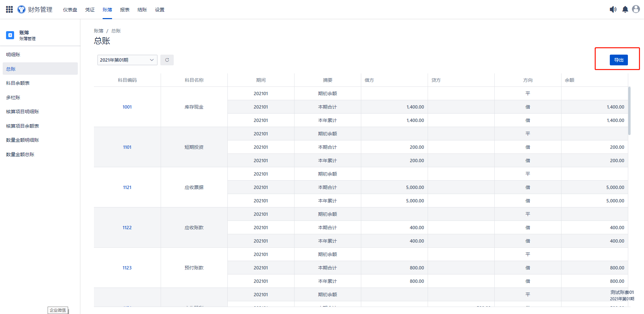Viewport: 644px width, 314px height.
Task: Click the blue 账簿 sidebar icon
Action: coord(10,35)
